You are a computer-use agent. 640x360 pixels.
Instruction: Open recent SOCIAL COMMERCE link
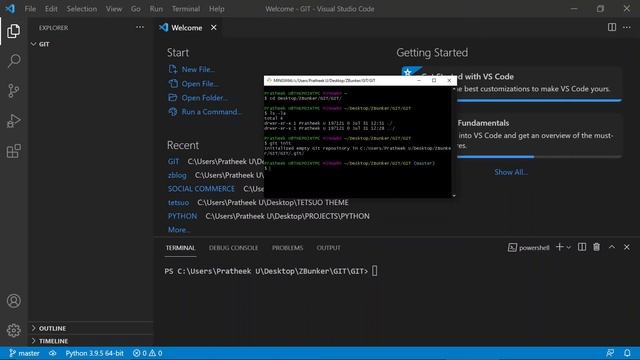click(201, 189)
